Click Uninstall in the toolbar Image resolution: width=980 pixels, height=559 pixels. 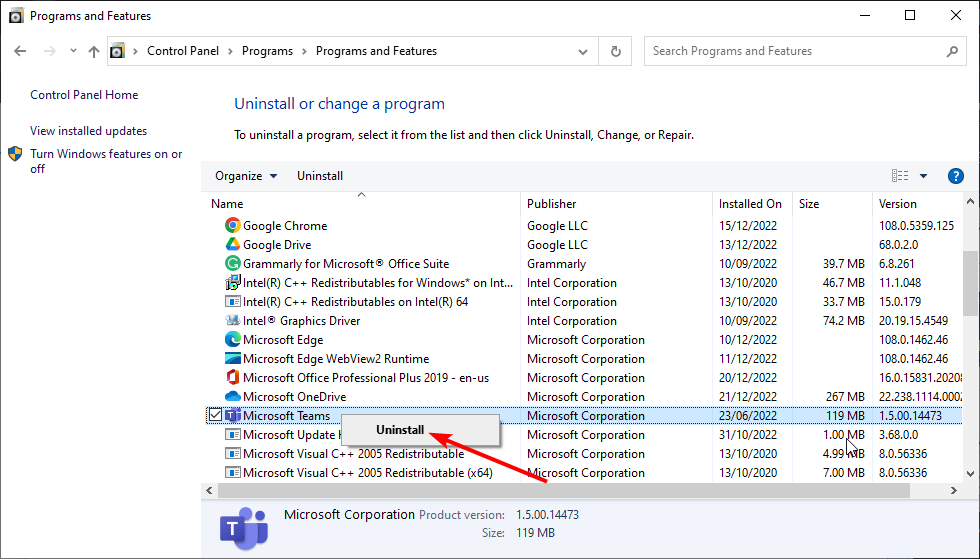pos(320,176)
